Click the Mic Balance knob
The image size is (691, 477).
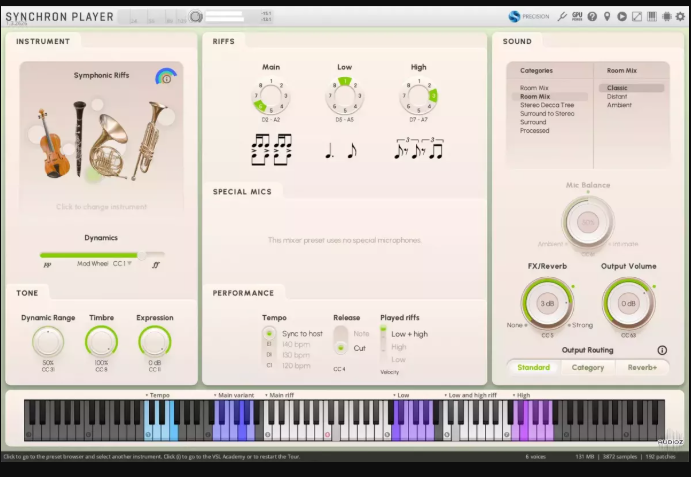click(588, 223)
